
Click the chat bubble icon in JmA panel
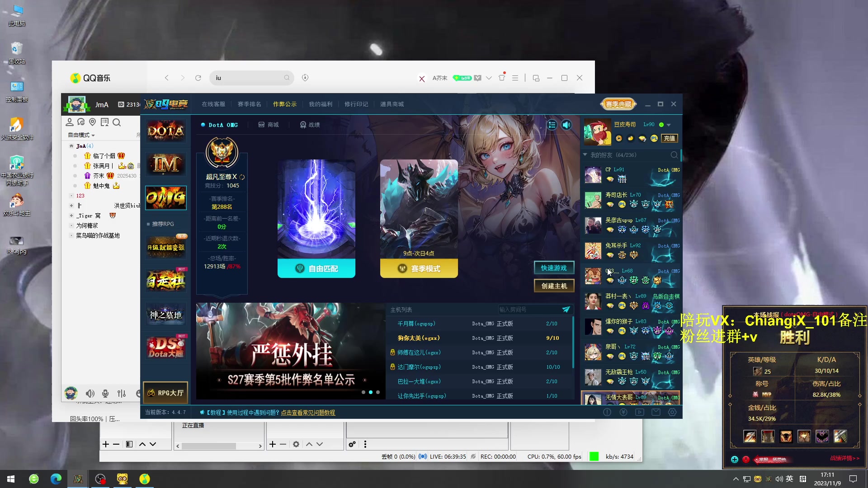click(x=81, y=122)
